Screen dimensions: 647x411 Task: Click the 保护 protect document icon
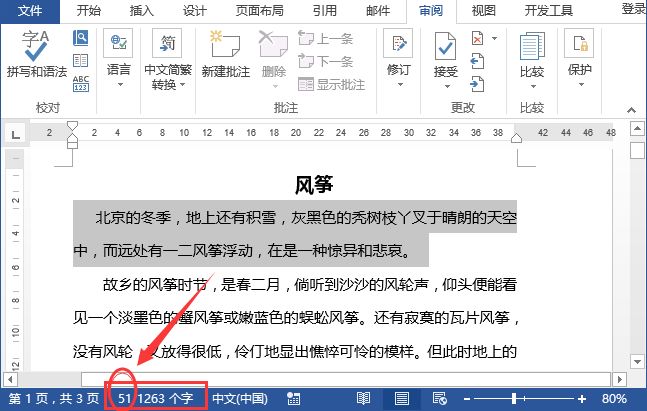579,43
